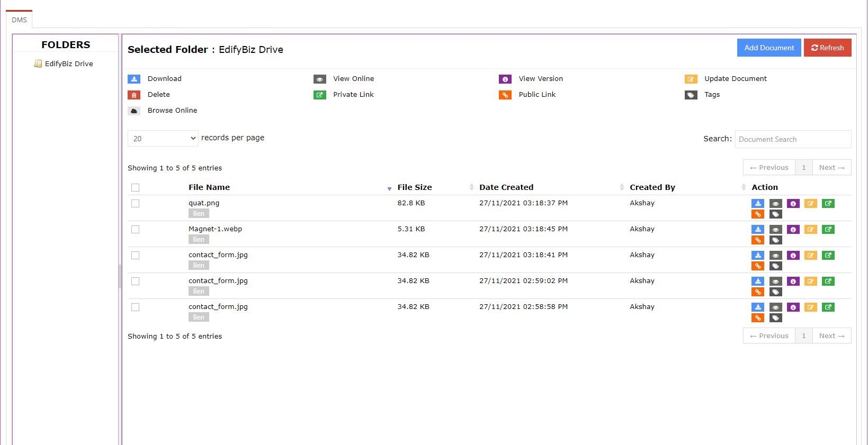Update document icon for quat.png

click(x=810, y=203)
